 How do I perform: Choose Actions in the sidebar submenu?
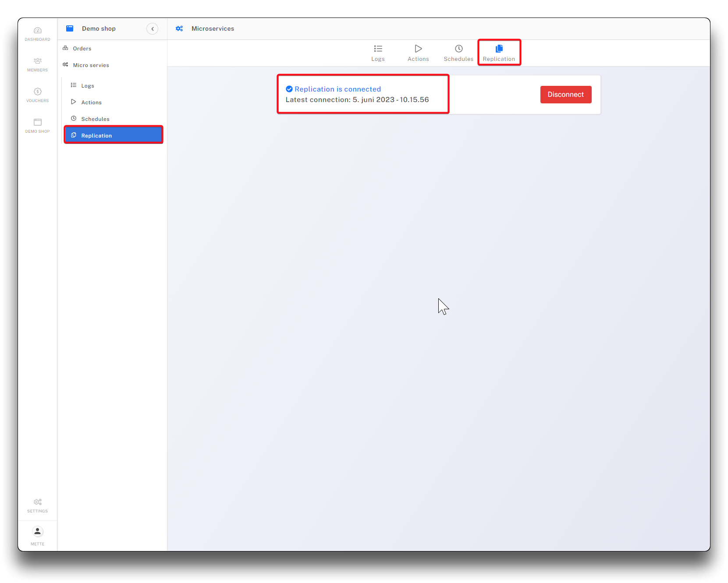[91, 102]
